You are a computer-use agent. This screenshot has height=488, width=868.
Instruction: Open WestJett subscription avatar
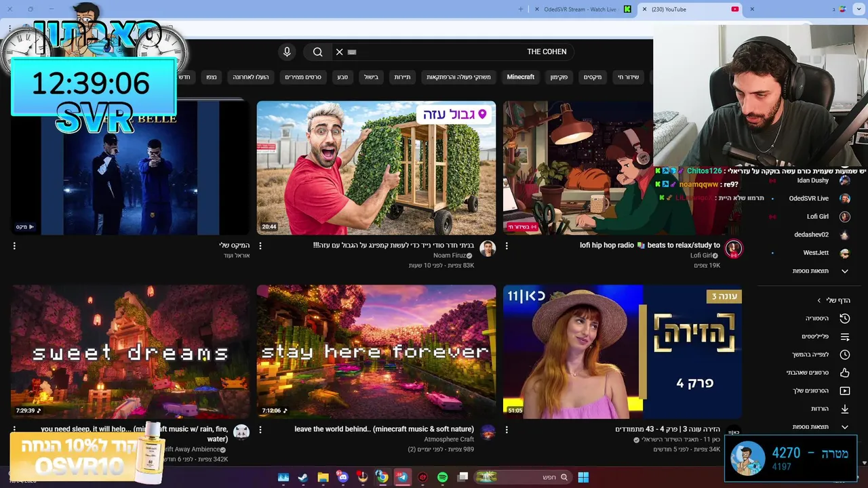point(844,253)
